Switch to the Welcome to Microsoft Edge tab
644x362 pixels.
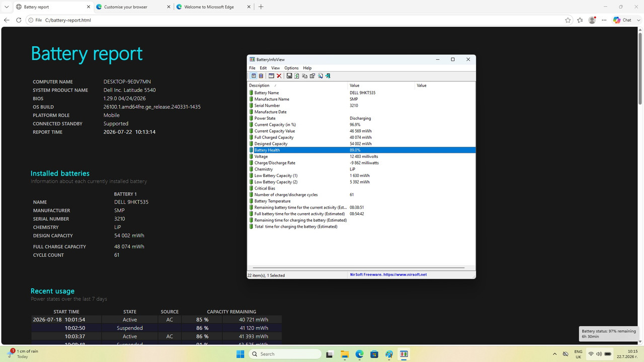213,7
